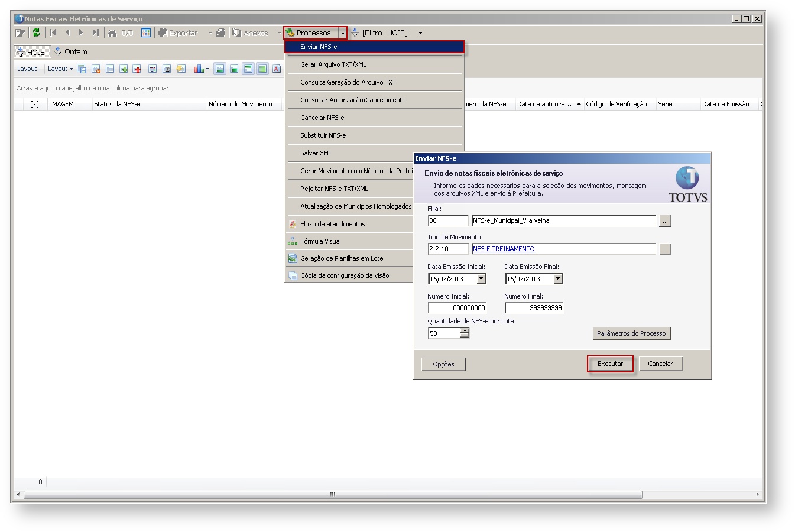795x532 pixels.
Task: Delete layout using the grid icon with red mark
Action: [x=96, y=69]
